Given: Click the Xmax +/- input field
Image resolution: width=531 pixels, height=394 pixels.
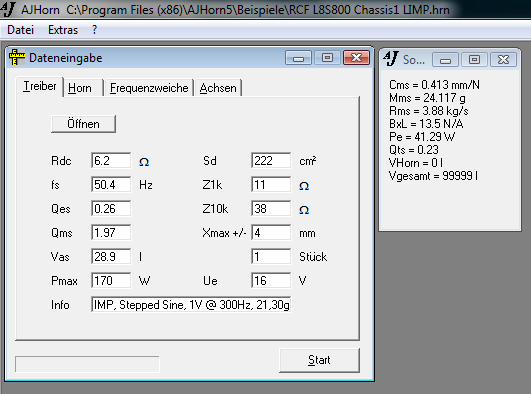Looking at the screenshot, I should [271, 233].
